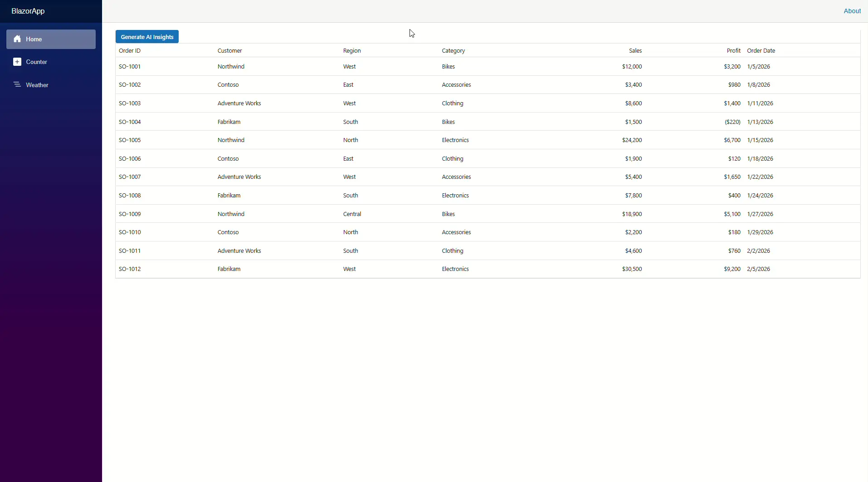Go to the Home page label
The image size is (868, 482).
pos(34,39)
